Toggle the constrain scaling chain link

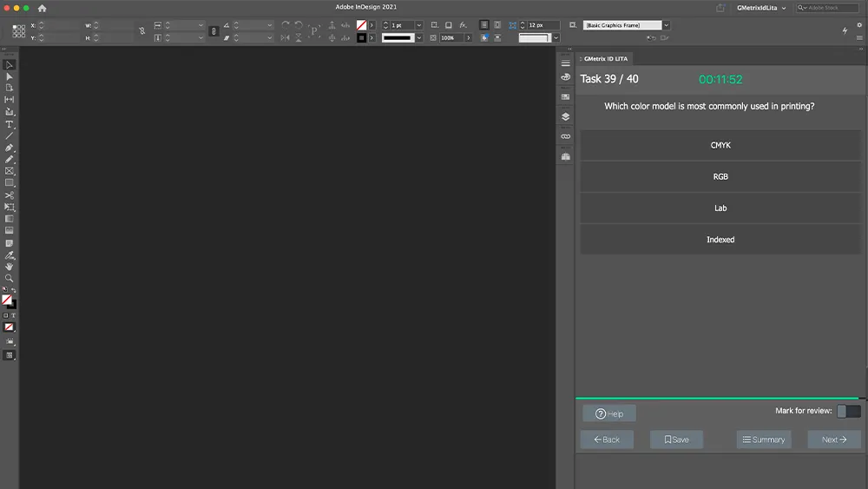click(214, 31)
